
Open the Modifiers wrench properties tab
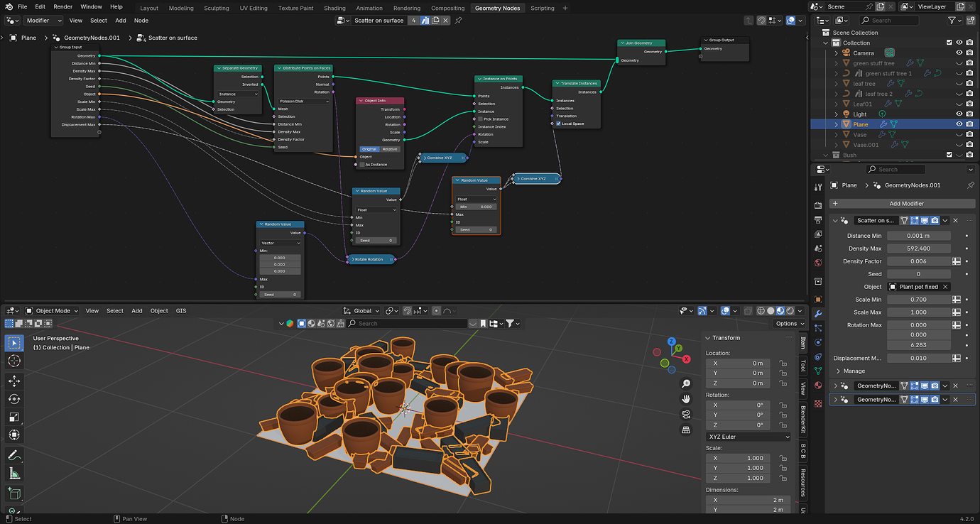[x=818, y=314]
